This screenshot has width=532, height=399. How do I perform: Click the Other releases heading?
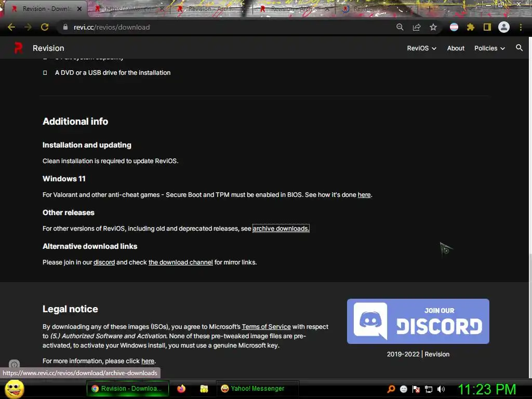point(68,212)
